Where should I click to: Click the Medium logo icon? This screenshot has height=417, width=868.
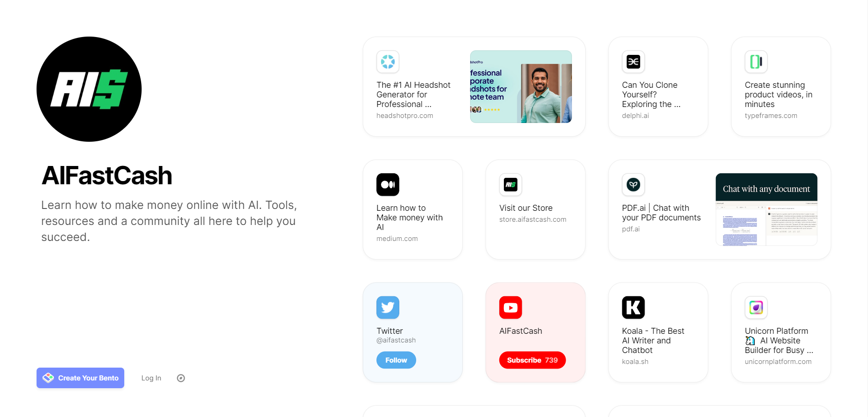tap(388, 185)
